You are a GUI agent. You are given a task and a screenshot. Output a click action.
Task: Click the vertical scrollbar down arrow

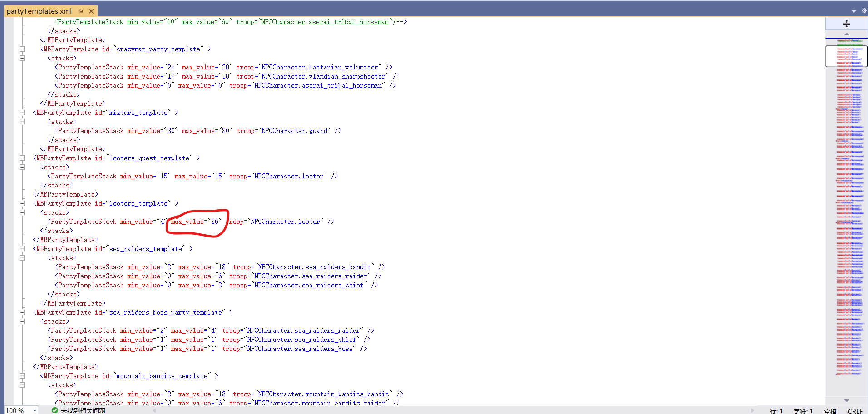pyautogui.click(x=846, y=400)
